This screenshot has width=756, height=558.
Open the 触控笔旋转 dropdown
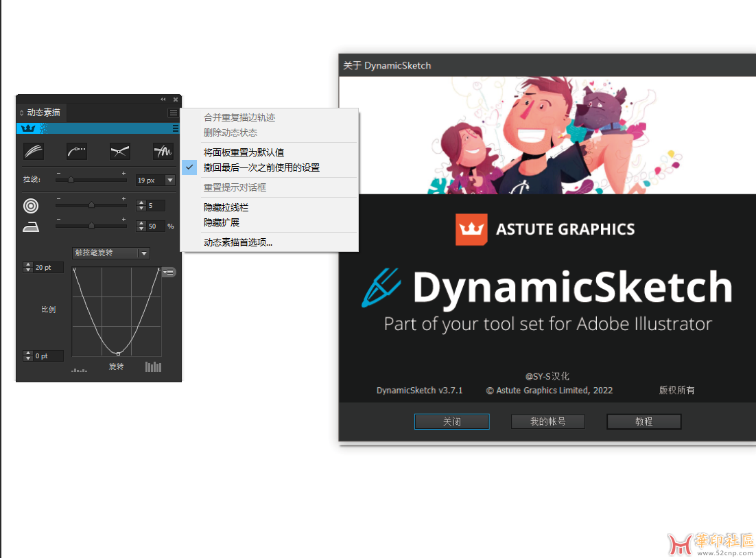(x=111, y=253)
